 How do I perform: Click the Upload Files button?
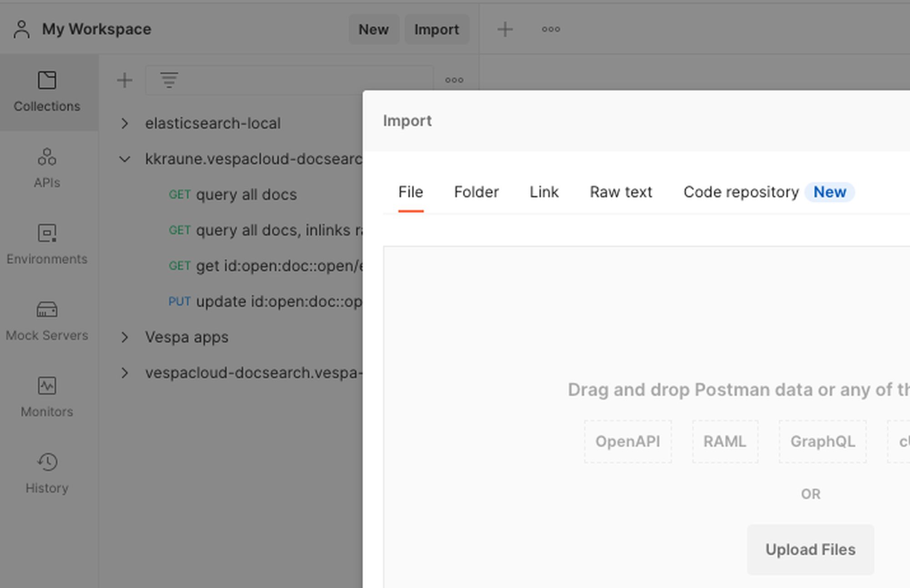pos(810,550)
